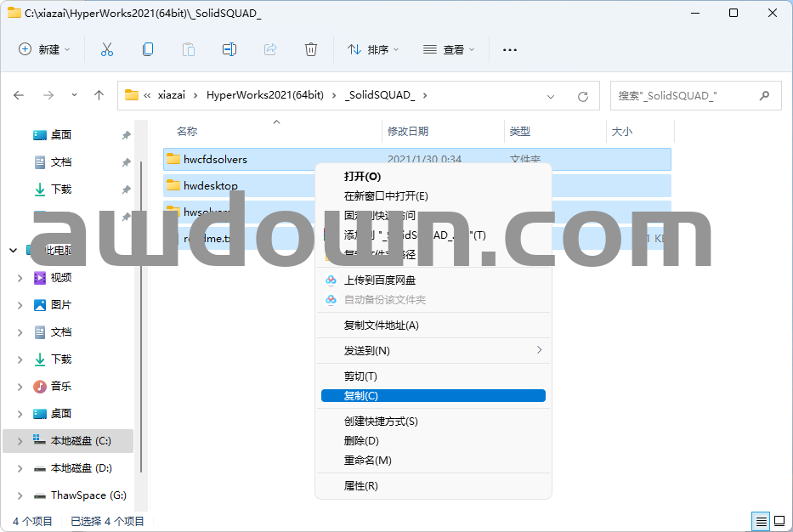Click the Rename icon in toolbar

click(229, 49)
